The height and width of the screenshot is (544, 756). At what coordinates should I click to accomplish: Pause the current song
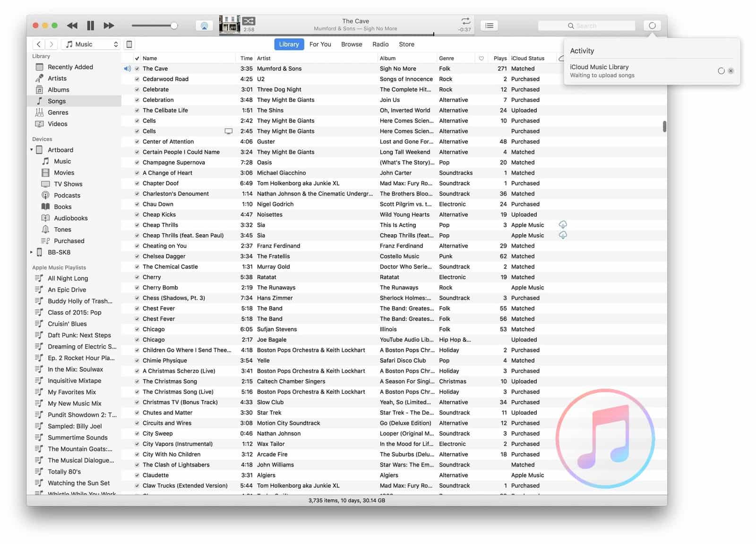click(x=90, y=25)
